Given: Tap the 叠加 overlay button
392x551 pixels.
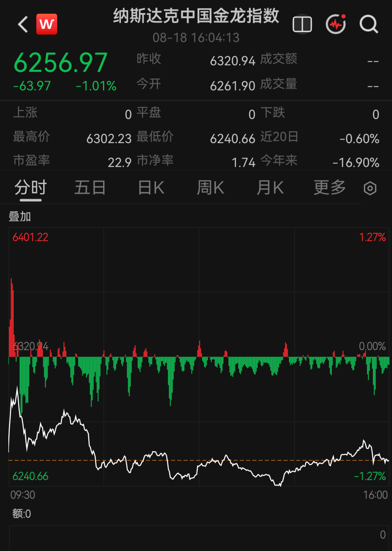Looking at the screenshot, I should point(20,216).
